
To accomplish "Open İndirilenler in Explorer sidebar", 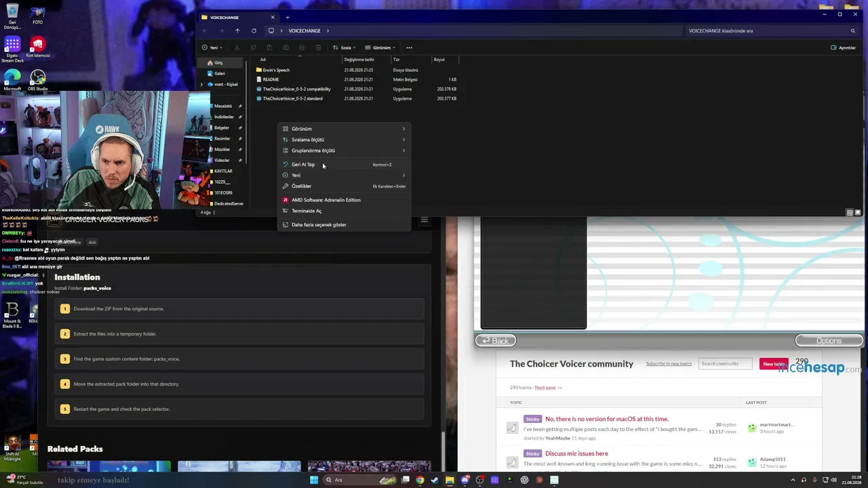I will click(x=224, y=117).
